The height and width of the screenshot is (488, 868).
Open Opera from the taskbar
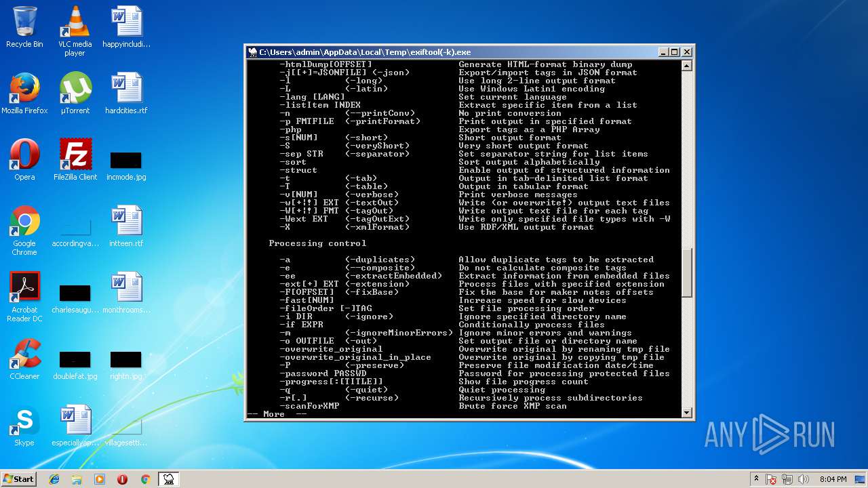[x=122, y=479]
